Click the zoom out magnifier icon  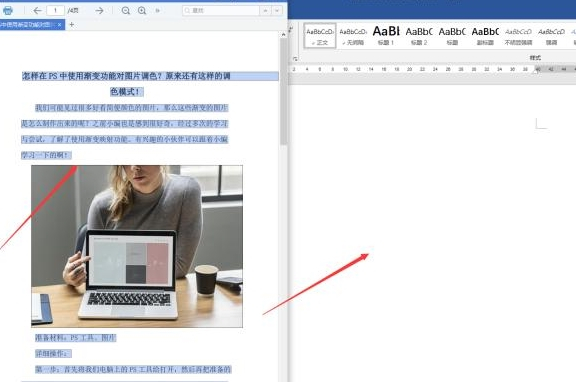pyautogui.click(x=126, y=11)
